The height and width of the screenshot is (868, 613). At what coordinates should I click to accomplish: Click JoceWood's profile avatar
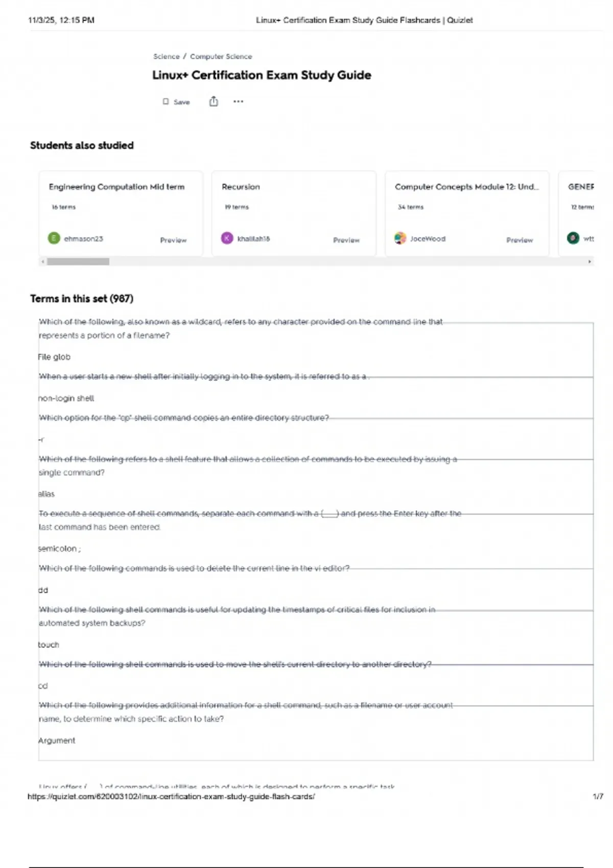coord(400,238)
